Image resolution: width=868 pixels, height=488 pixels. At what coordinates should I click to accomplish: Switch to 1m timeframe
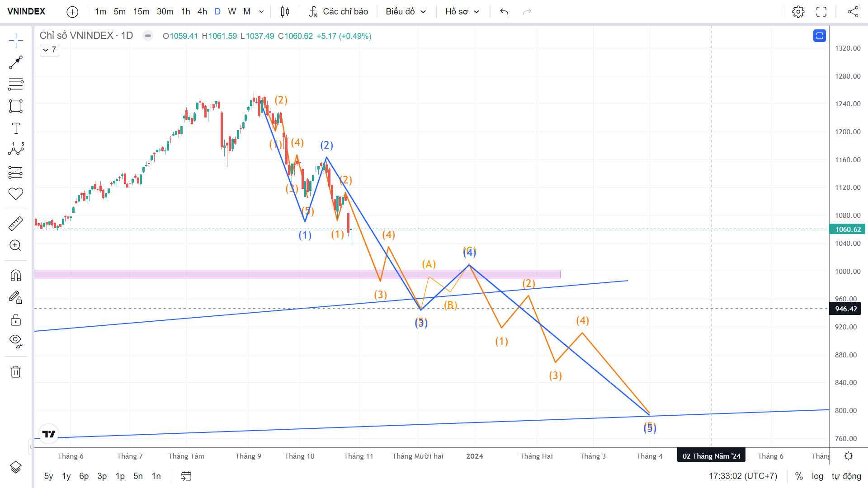100,12
